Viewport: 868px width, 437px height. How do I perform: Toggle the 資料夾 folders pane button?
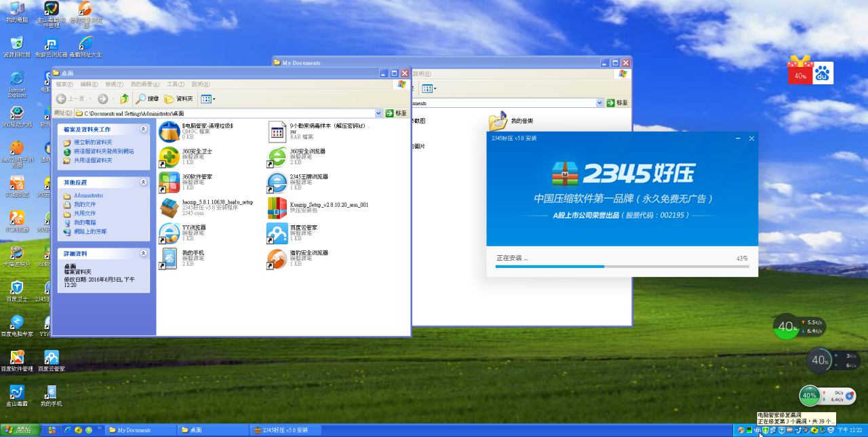179,99
